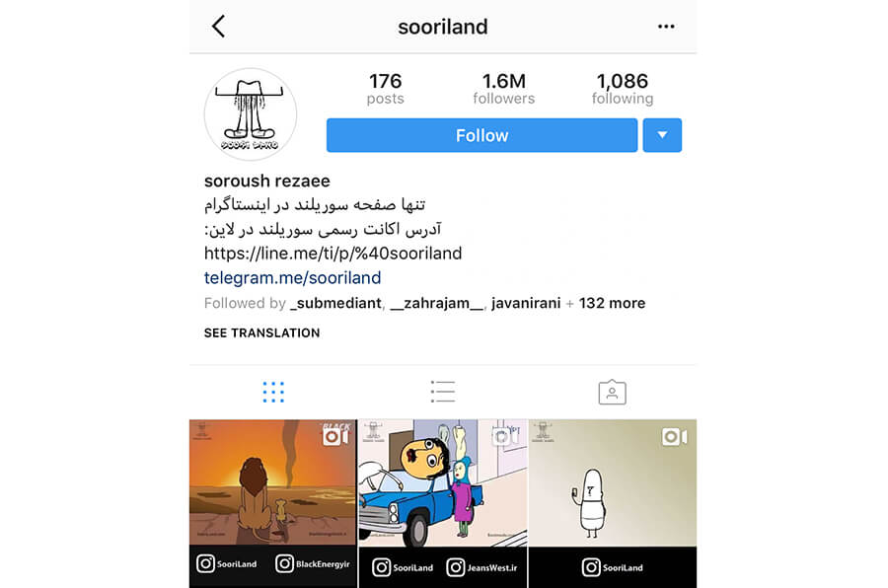Open the blue car cartoon thumbnail
The image size is (888, 588).
click(443, 503)
